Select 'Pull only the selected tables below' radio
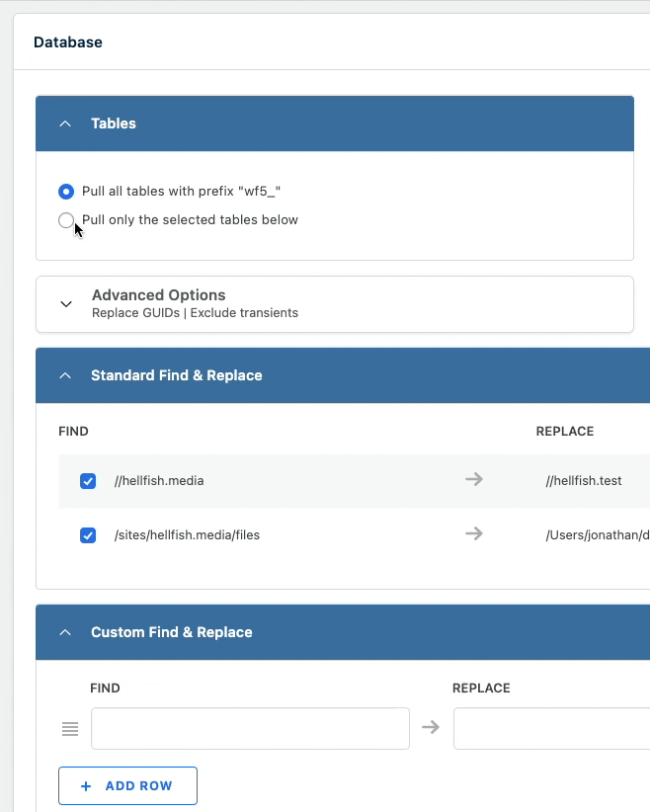650x812 pixels. click(66, 220)
